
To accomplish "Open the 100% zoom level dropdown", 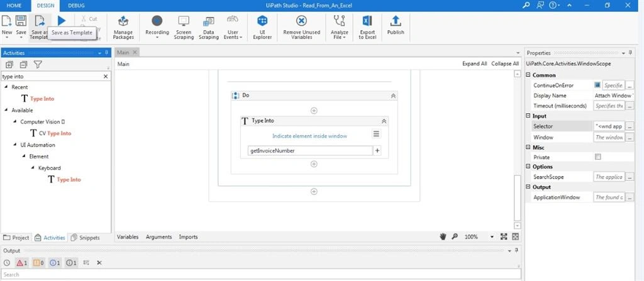I will coord(492,237).
